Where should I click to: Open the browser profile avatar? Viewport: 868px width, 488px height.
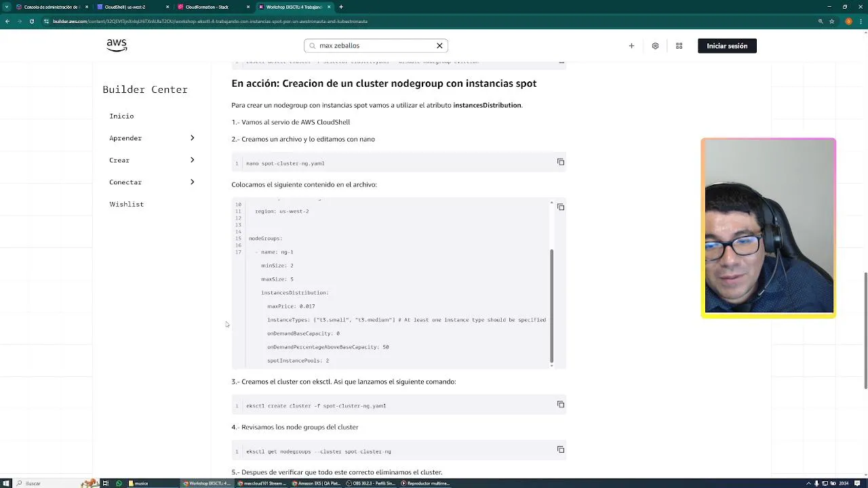[848, 21]
